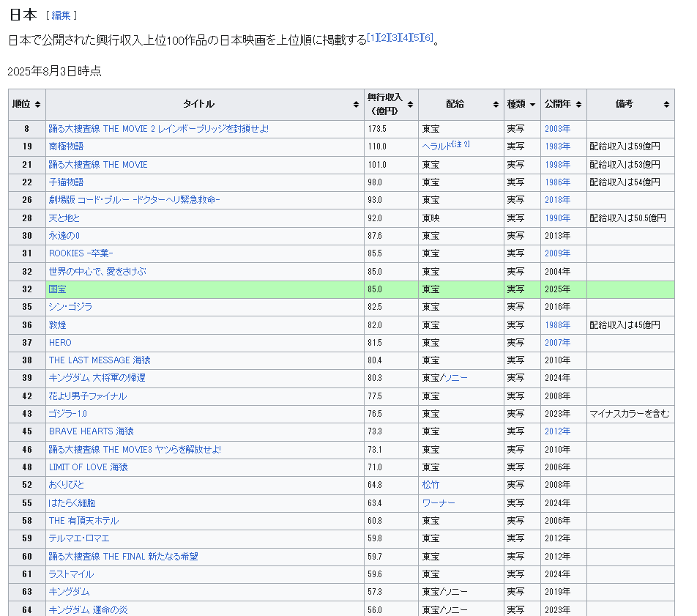This screenshot has height=616, width=697.
Task: Open the ワーナー distributor link
Action: click(x=439, y=503)
